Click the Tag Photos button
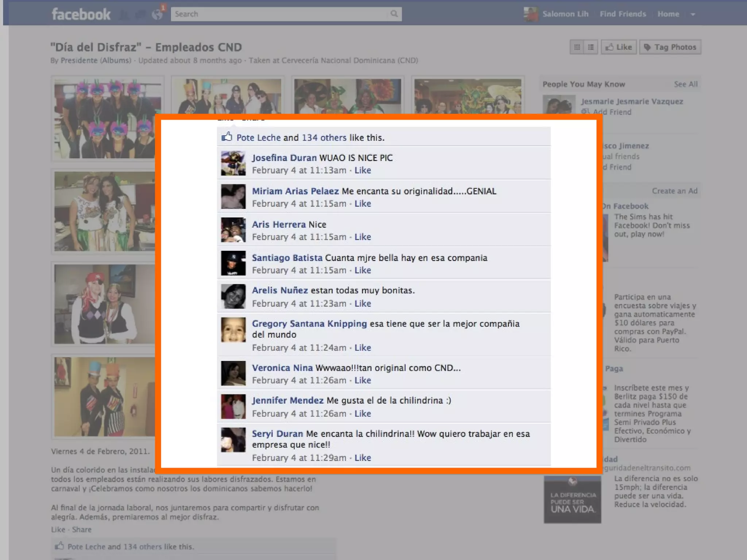The image size is (747, 560). [670, 47]
